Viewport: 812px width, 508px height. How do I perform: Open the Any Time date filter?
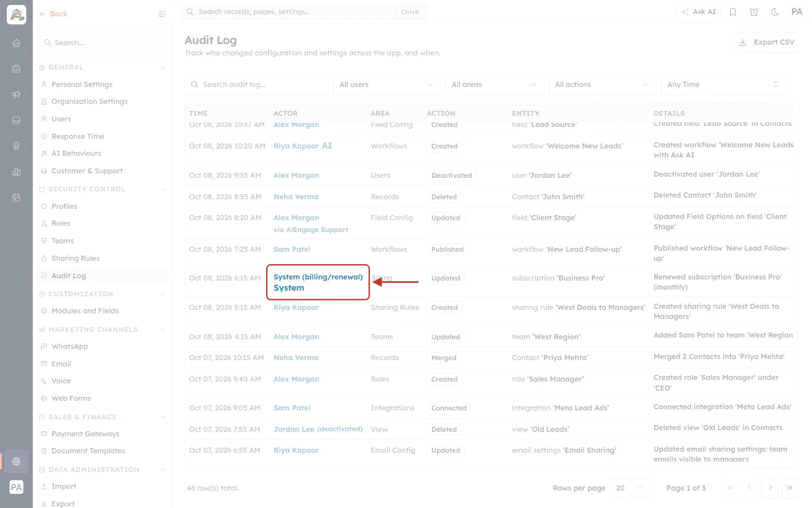[x=723, y=85]
